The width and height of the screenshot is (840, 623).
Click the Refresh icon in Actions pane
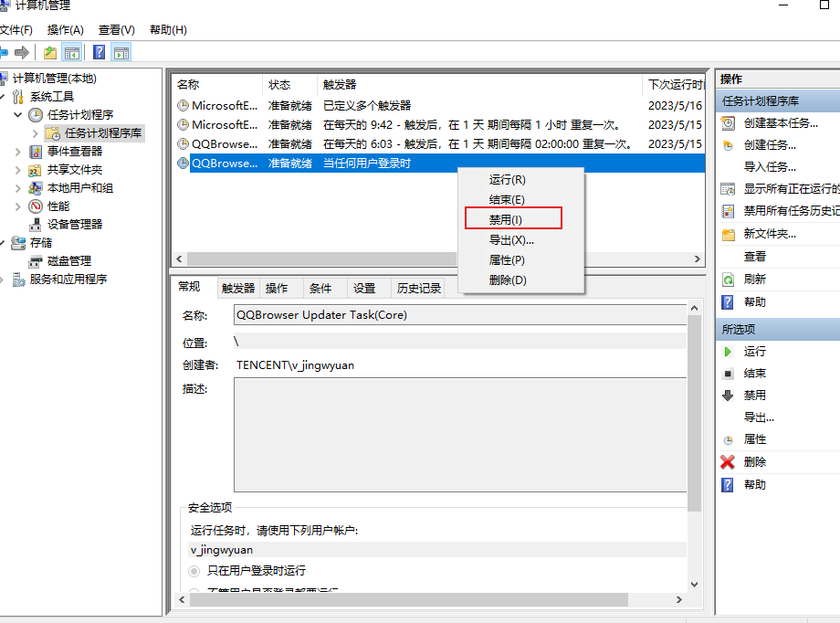728,280
